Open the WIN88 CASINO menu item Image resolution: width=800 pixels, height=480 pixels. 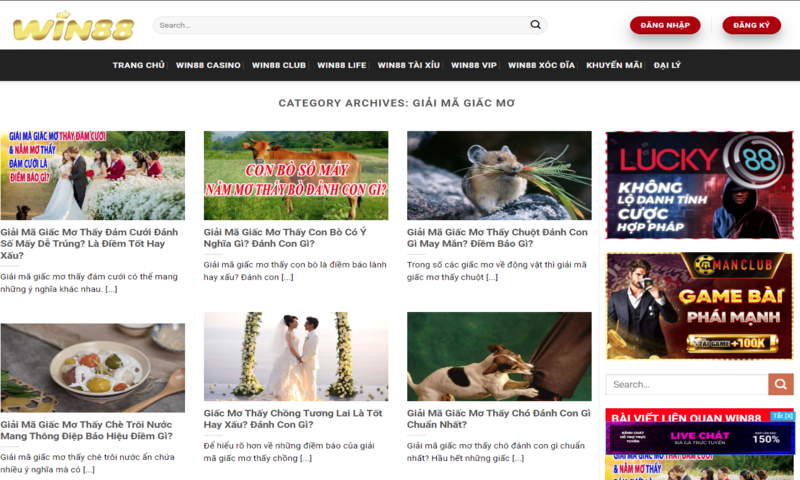(x=208, y=65)
